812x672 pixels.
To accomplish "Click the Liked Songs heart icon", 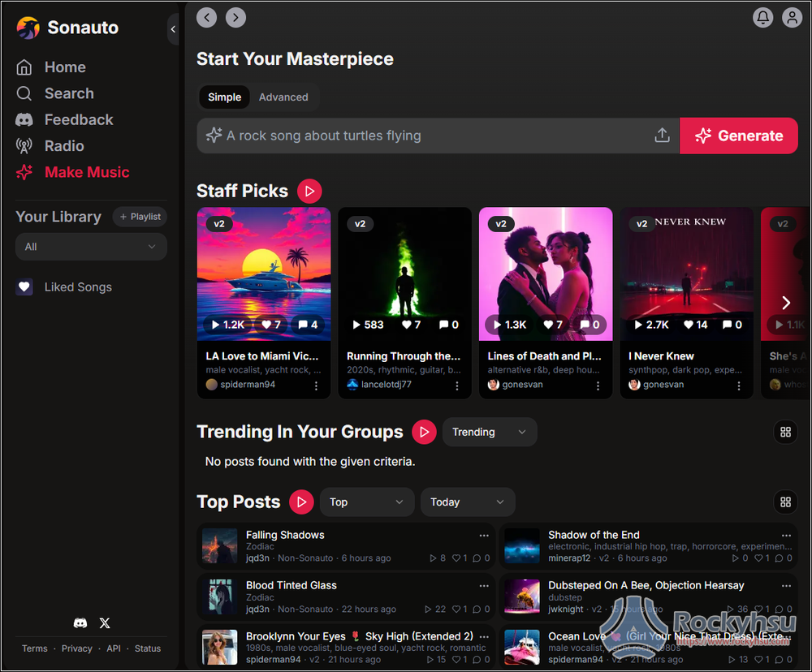I will point(24,286).
